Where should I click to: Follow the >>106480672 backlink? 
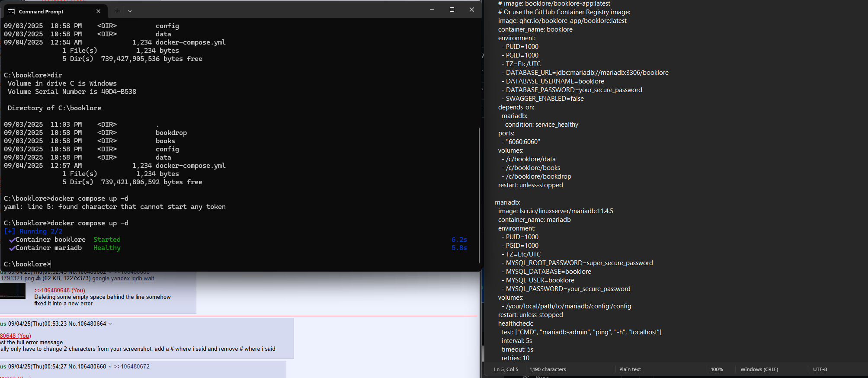tap(131, 367)
